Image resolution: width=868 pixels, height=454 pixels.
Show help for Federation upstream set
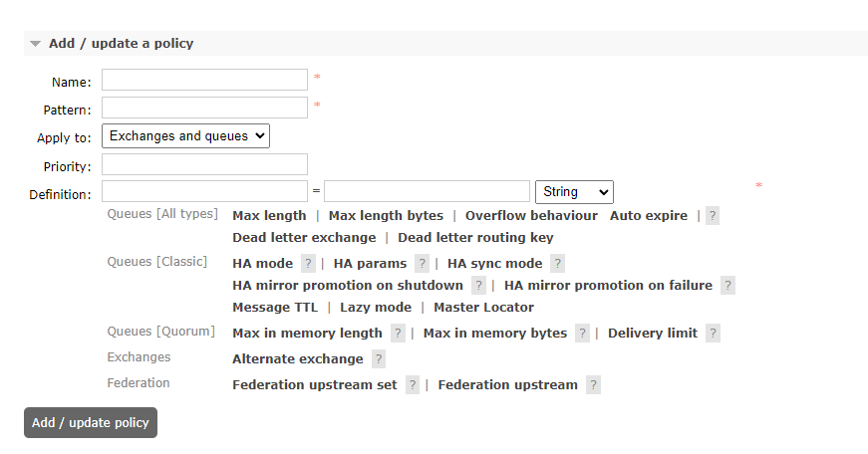pyautogui.click(x=412, y=385)
